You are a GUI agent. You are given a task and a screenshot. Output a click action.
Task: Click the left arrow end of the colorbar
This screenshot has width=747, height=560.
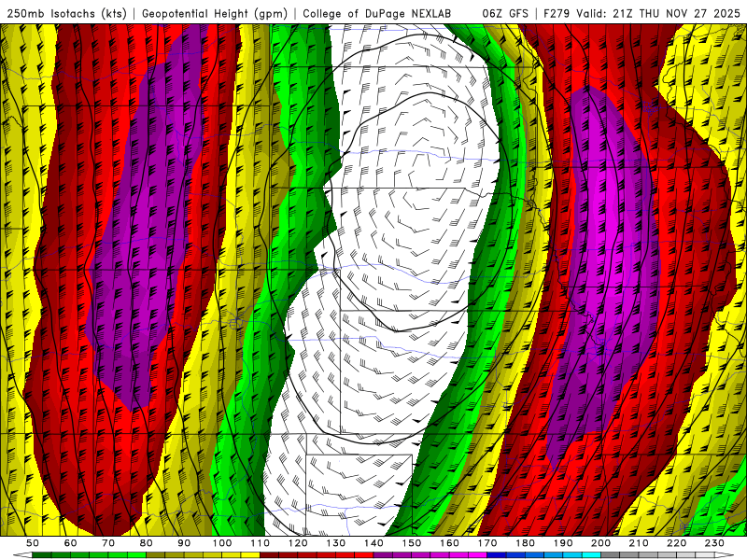22,555
